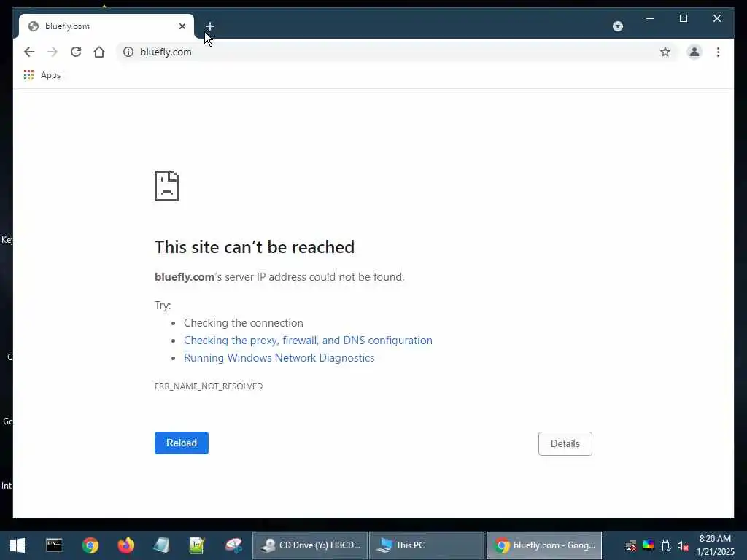Click ERR_NAME_NOT_RESOLVED error code text
747x560 pixels.
pyautogui.click(x=209, y=386)
